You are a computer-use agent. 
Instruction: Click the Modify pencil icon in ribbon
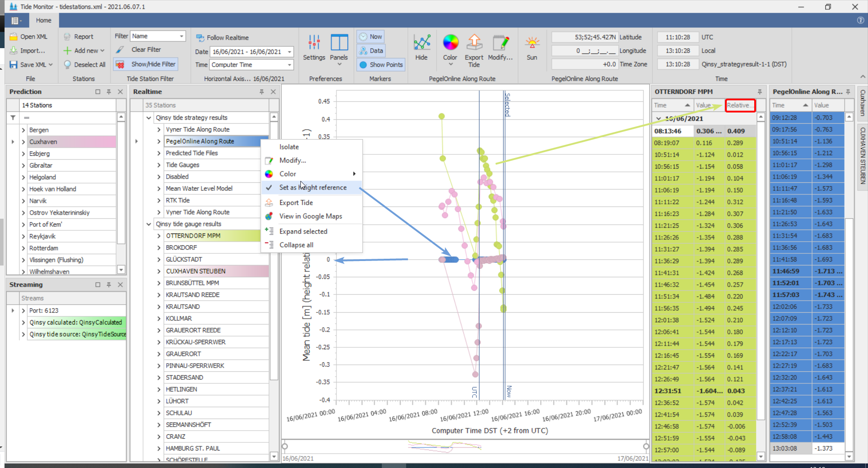500,43
